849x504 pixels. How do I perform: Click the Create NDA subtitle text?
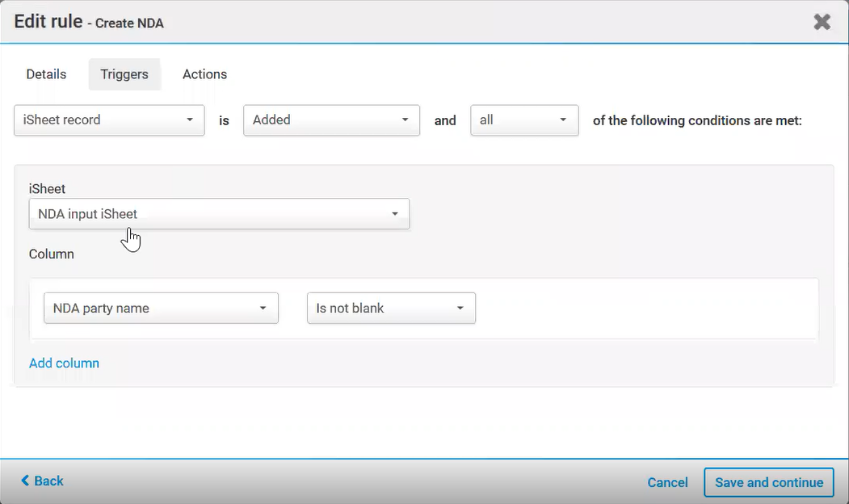129,23
